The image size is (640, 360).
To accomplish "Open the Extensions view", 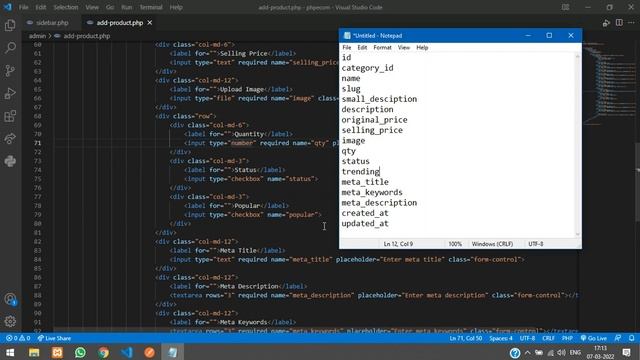I will tap(10, 116).
